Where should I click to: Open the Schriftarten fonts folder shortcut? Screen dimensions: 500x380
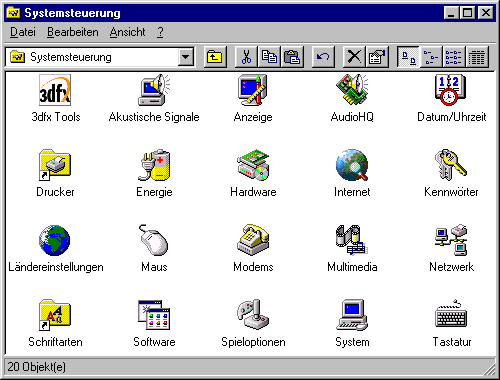[55, 315]
